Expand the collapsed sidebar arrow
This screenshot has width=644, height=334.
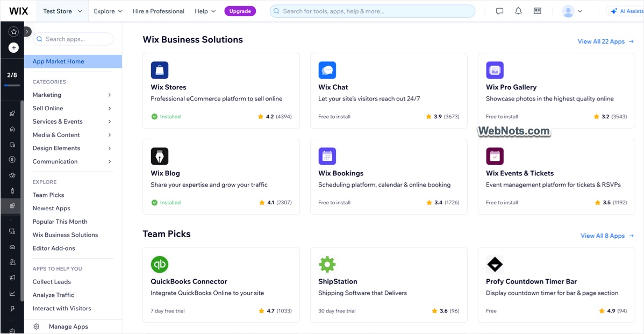point(27,32)
